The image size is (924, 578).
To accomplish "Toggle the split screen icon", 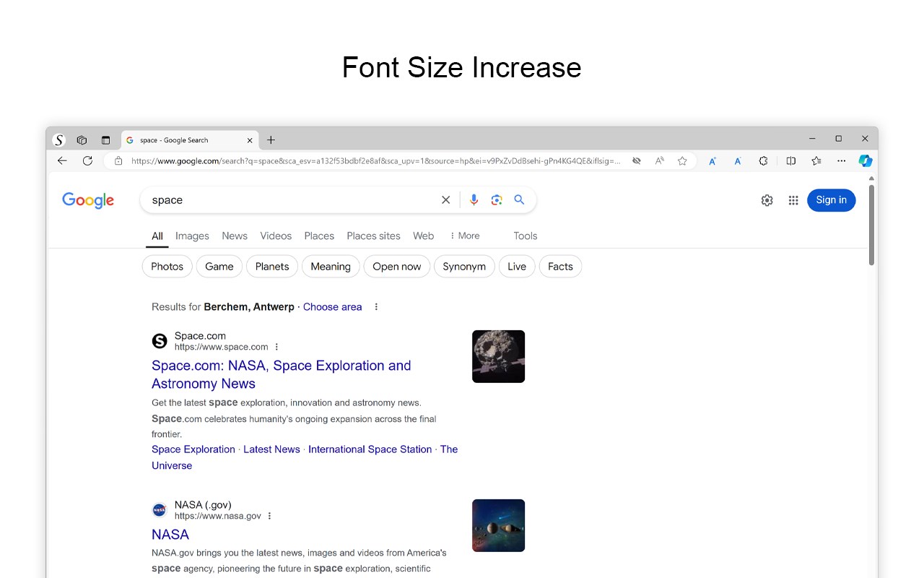I will click(791, 161).
